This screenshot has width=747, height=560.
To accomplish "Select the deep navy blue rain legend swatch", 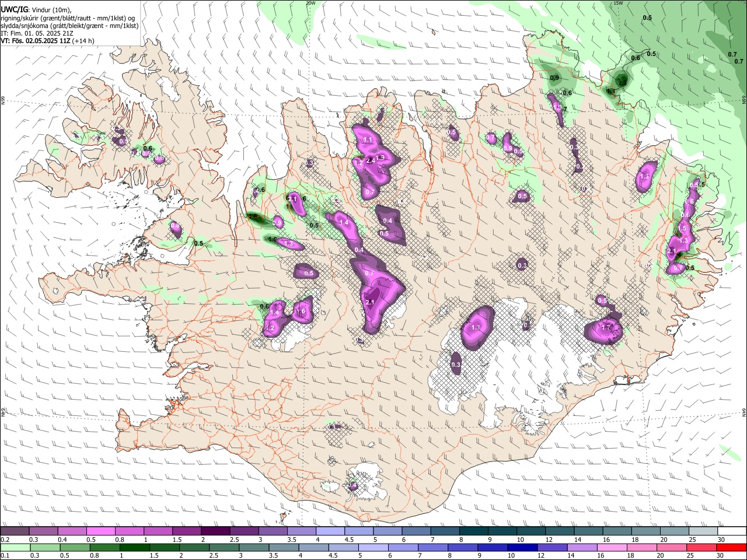I will [x=522, y=548].
